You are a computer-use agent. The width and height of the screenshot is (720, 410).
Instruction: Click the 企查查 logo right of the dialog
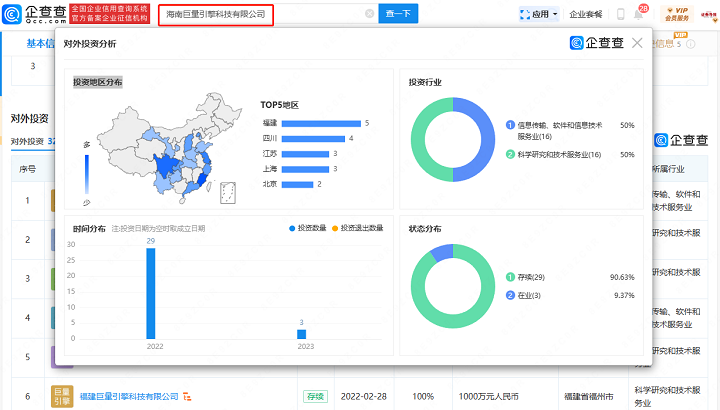(681, 140)
